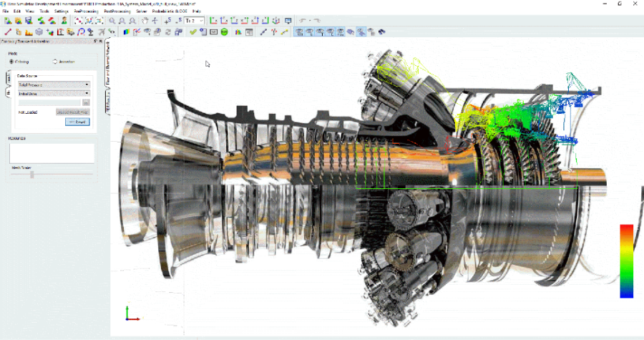Viewport: 644px width, 340px height.
Task: Click the Load Result File button
Action: coord(73,112)
